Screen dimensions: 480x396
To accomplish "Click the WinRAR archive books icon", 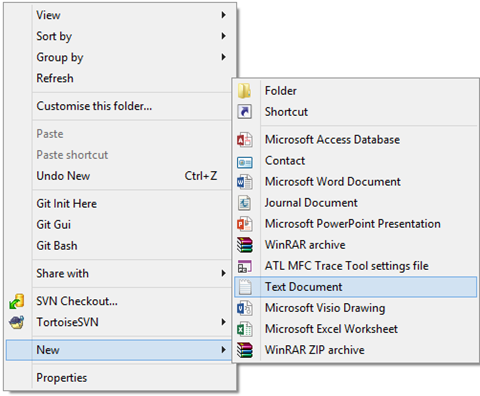I will (245, 245).
